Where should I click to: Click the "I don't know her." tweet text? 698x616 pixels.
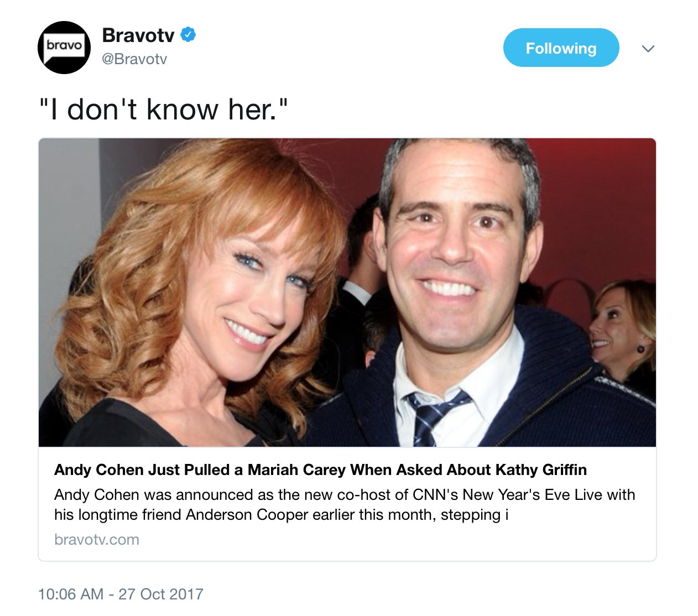164,109
